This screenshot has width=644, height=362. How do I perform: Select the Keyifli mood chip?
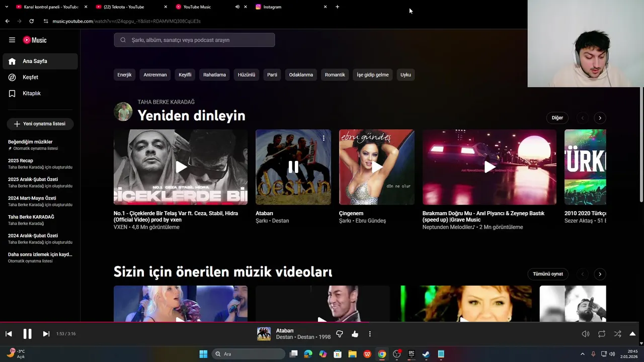(x=185, y=74)
